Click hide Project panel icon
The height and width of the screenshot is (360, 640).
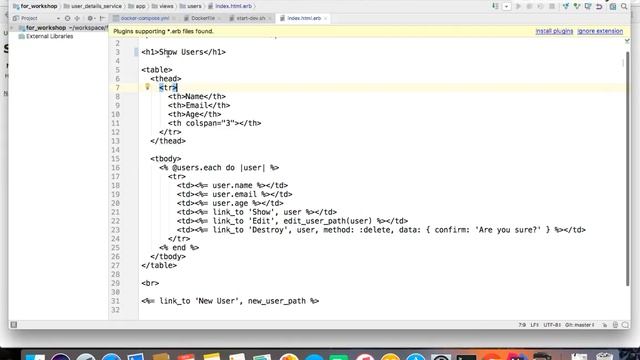(x=102, y=18)
